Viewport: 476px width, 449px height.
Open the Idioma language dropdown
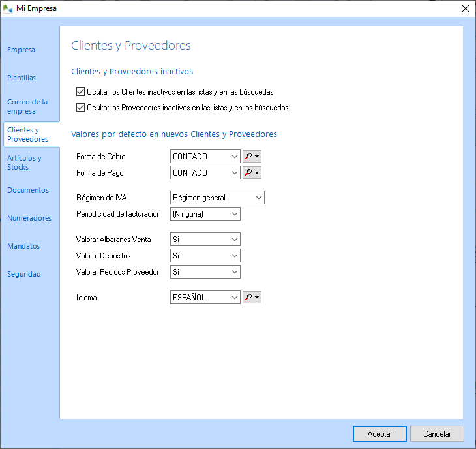click(x=205, y=298)
